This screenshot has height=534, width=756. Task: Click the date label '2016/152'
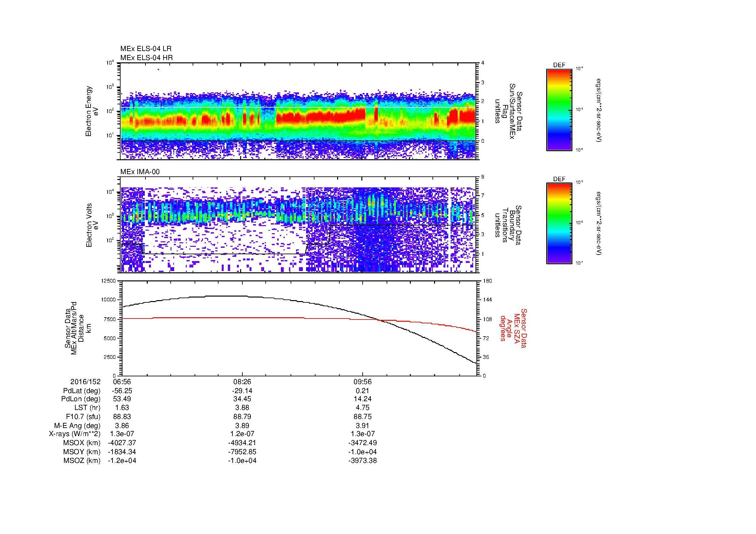point(85,382)
